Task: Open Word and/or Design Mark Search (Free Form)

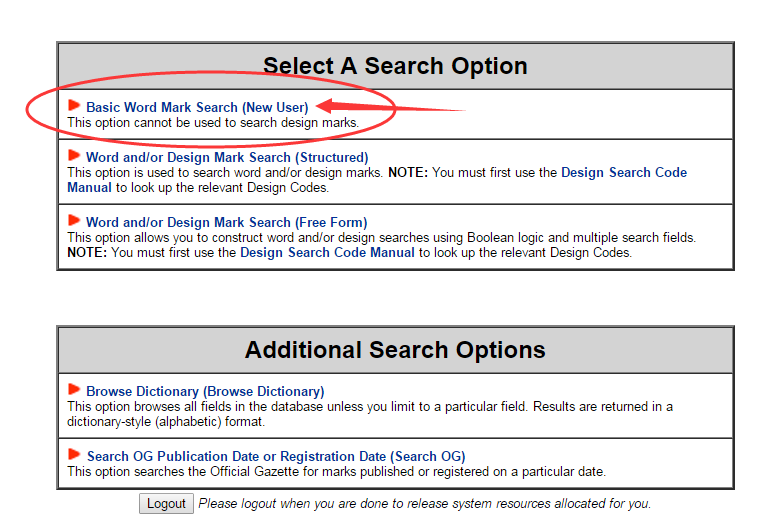Action: click(x=226, y=222)
